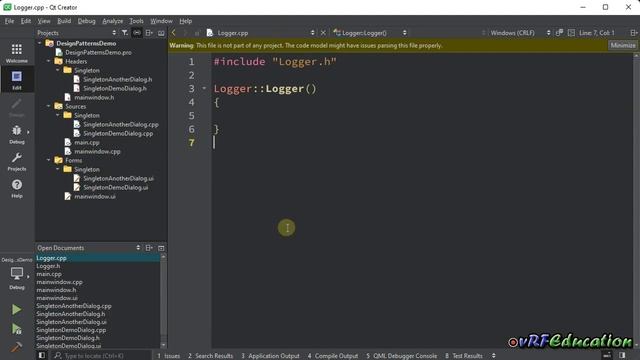Screen dimensions: 640x360
Task: Open the Open Documents pane dropdown
Action: (138, 248)
